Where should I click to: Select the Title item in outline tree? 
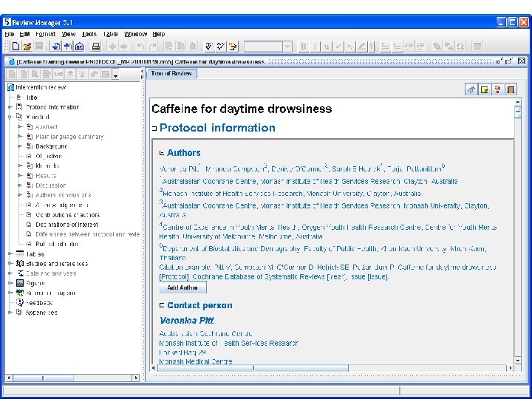click(31, 98)
